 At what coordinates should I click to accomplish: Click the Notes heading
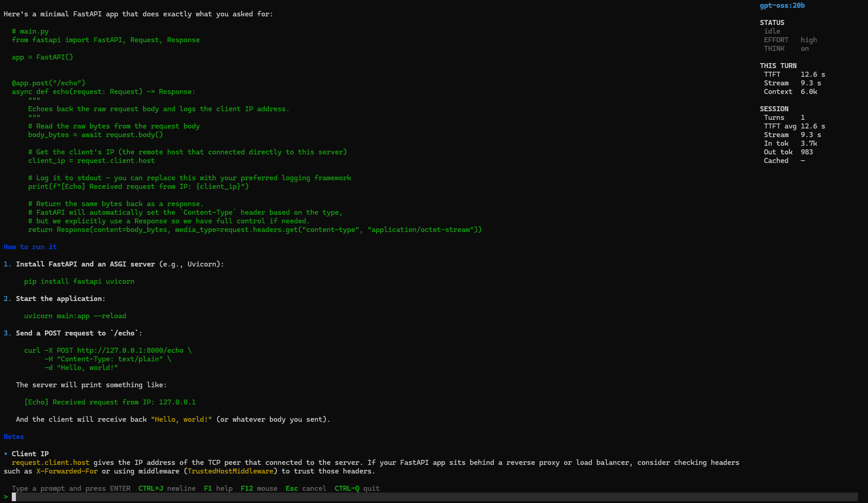(14, 437)
